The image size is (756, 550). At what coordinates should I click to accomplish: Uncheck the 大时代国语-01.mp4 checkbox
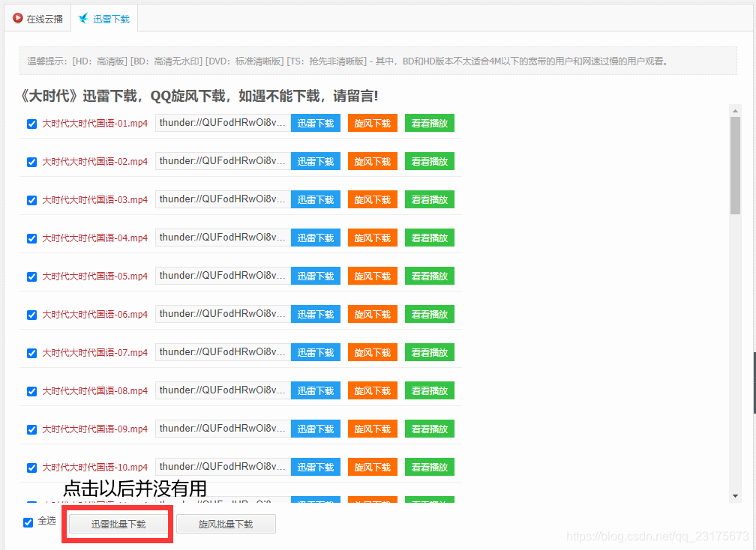31,124
